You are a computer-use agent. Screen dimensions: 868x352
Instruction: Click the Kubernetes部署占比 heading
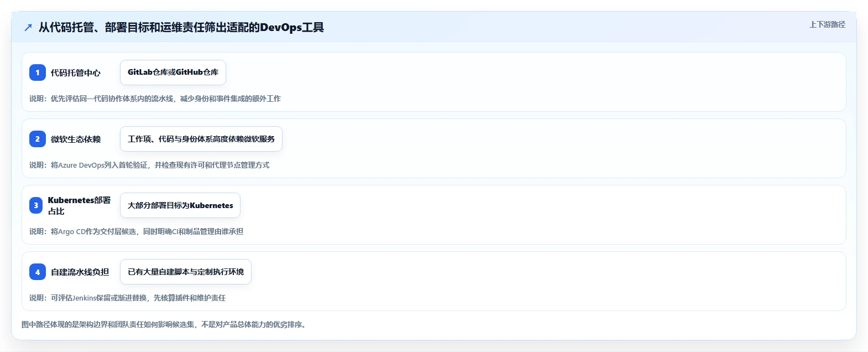click(79, 205)
